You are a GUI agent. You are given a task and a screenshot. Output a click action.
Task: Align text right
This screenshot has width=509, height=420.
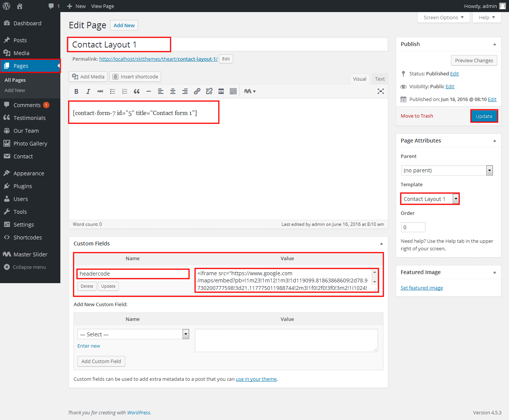pos(185,91)
